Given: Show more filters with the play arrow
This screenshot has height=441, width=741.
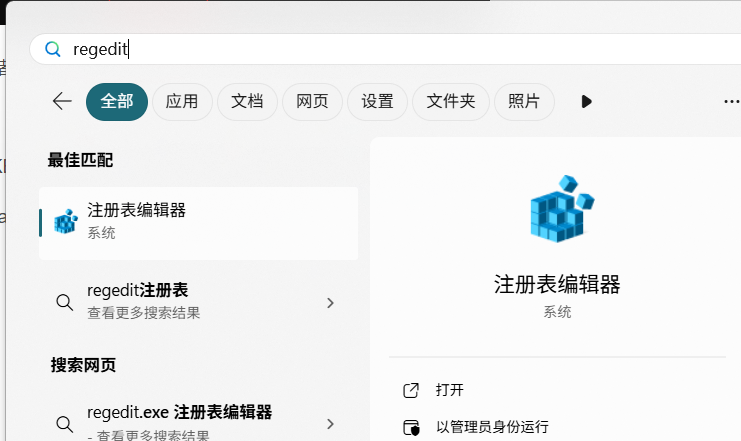Looking at the screenshot, I should pyautogui.click(x=586, y=102).
